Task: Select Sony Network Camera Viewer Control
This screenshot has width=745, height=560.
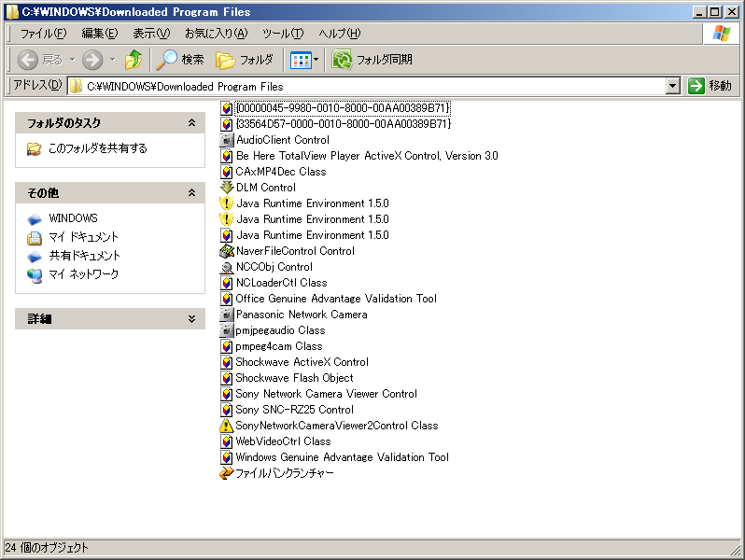Action: pos(318,394)
